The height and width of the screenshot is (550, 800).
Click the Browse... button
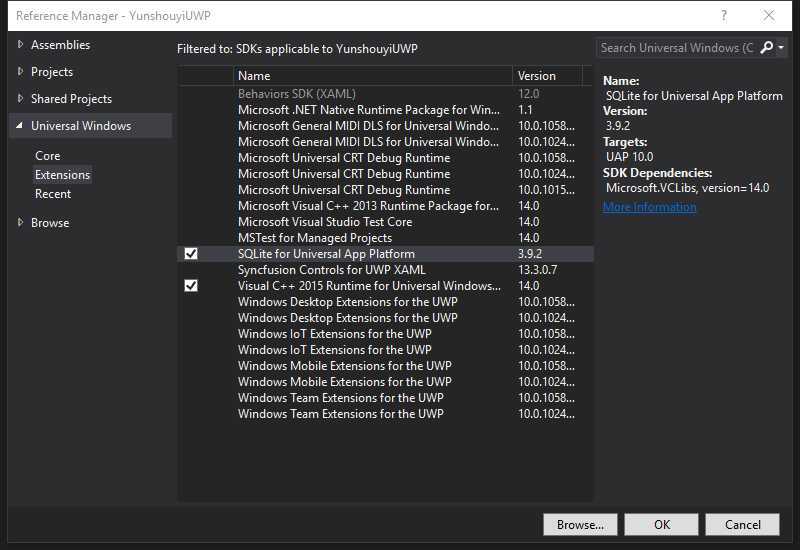(x=580, y=524)
